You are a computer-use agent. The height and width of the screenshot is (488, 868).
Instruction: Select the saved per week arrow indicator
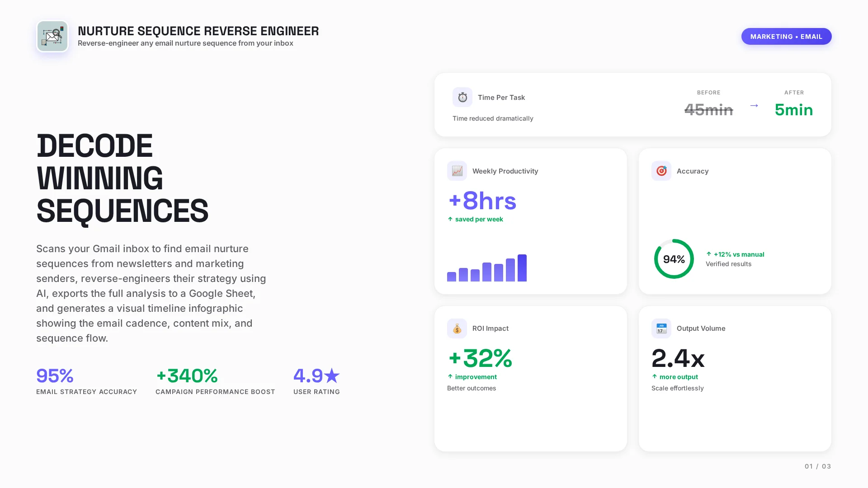point(450,219)
